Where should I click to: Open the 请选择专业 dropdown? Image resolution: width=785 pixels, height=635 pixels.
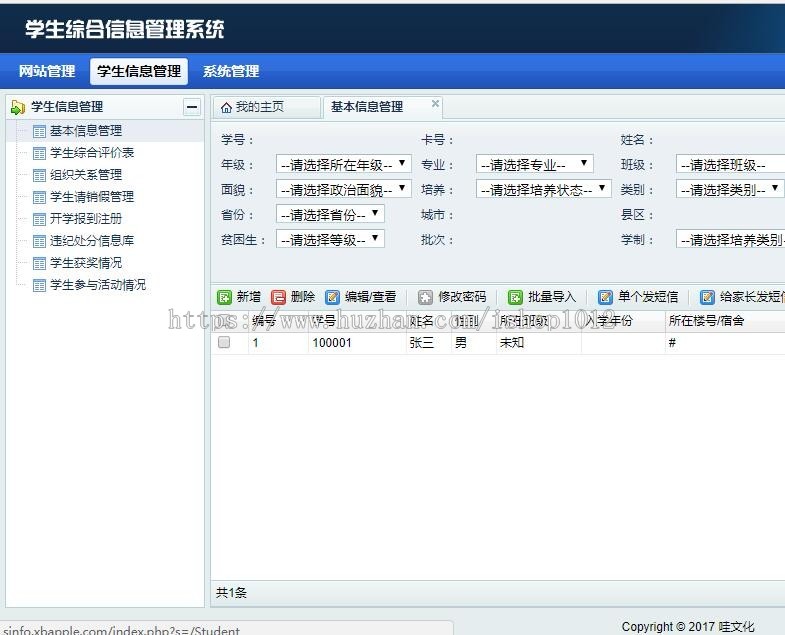[535, 164]
